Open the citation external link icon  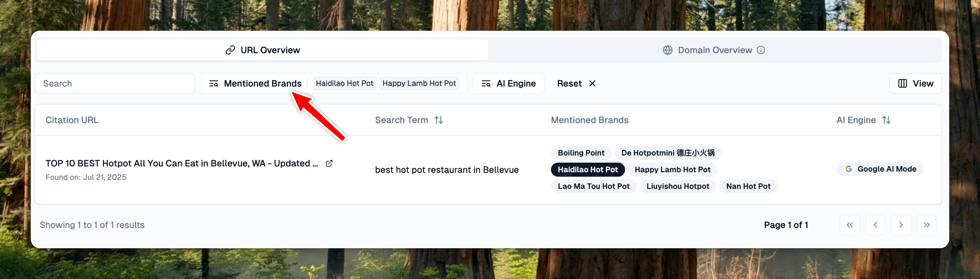click(x=329, y=163)
